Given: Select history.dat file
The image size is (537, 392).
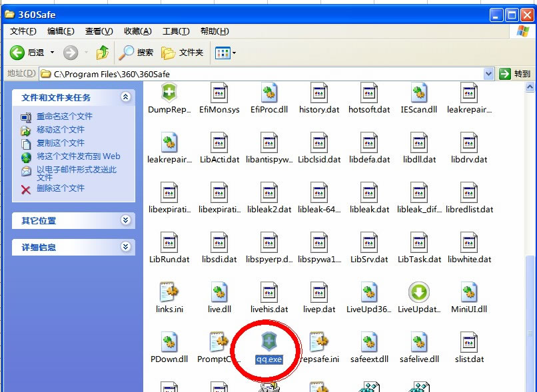Looking at the screenshot, I should (x=319, y=98).
